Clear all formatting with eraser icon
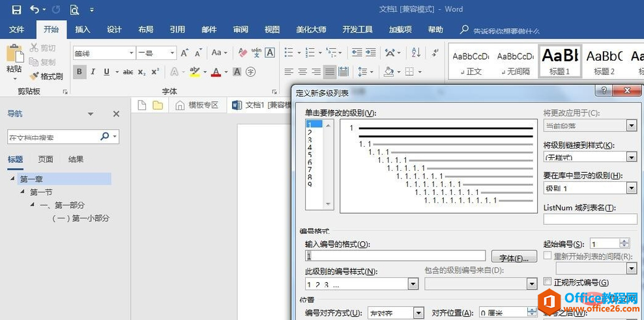Screen dimensions: 644x320 (x=242, y=53)
